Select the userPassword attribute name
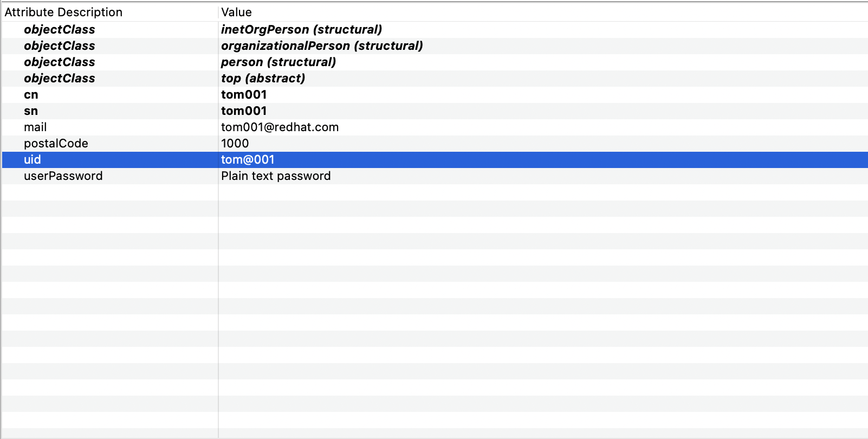868x439 pixels. coord(63,176)
